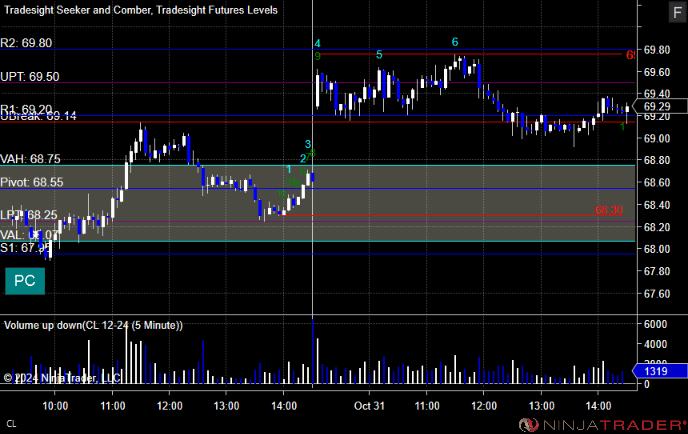
Task: Click the R2: 69.80 level label
Action: (26, 43)
